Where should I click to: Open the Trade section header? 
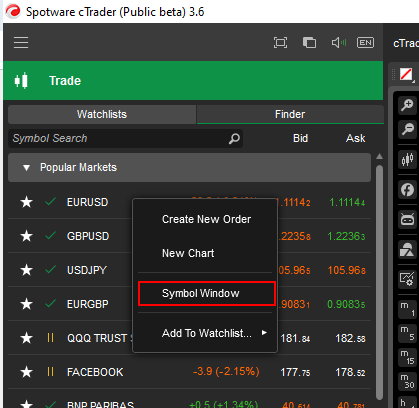pos(193,81)
